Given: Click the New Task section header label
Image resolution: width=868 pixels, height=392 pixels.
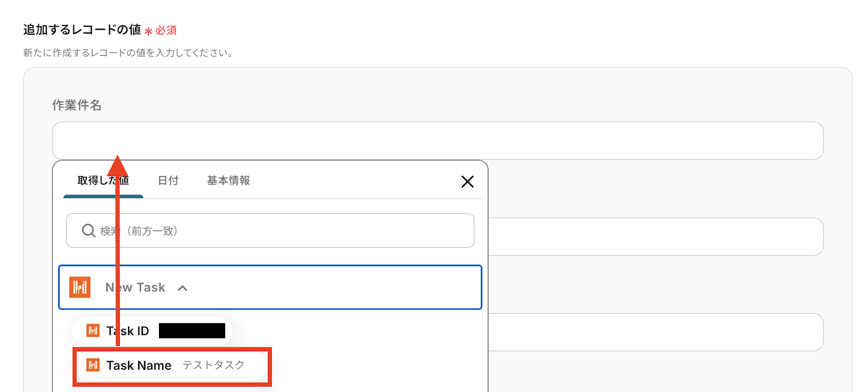Looking at the screenshot, I should tap(136, 287).
